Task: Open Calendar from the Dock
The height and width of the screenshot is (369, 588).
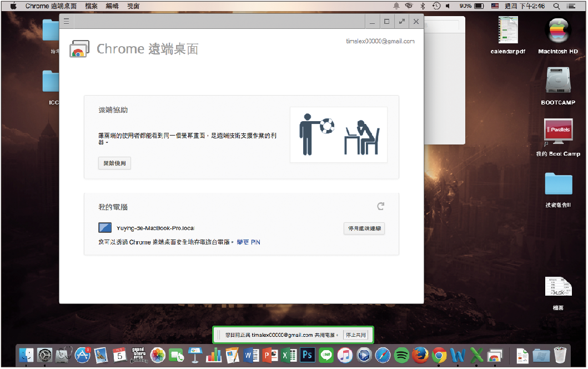Action: (x=119, y=355)
